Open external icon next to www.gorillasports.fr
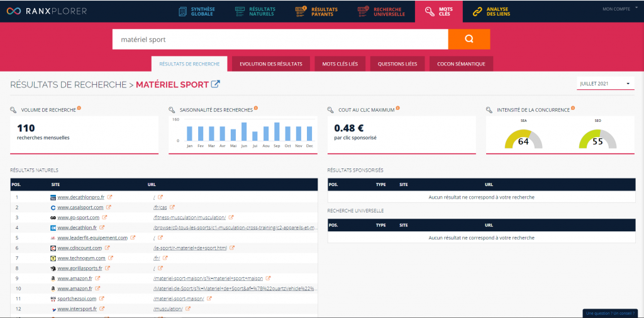This screenshot has height=318, width=644. 107,268
